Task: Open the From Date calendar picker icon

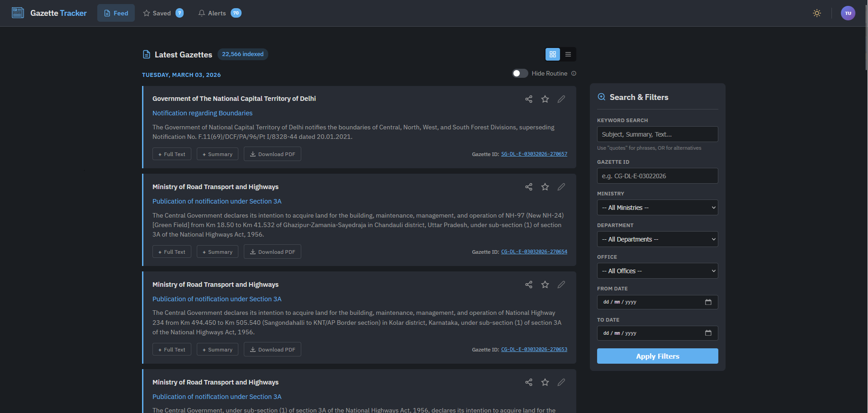Action: tap(708, 302)
